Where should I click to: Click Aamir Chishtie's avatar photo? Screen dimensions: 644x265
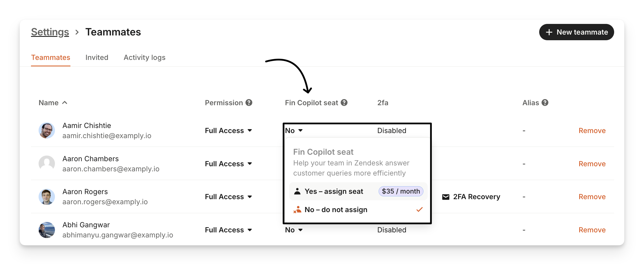click(47, 131)
